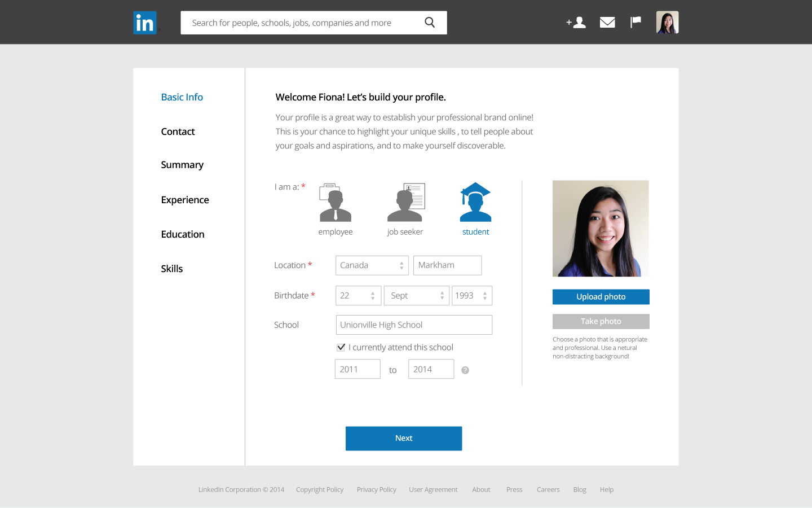Select the employee icon

point(336,202)
